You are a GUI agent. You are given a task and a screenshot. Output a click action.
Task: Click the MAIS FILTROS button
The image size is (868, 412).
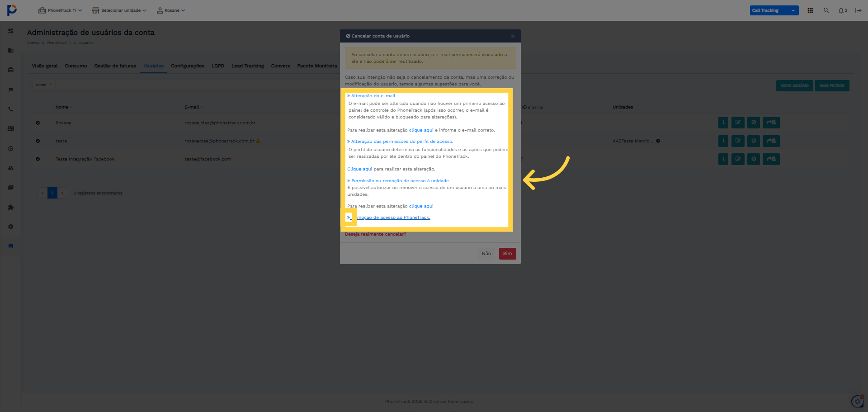pyautogui.click(x=832, y=86)
